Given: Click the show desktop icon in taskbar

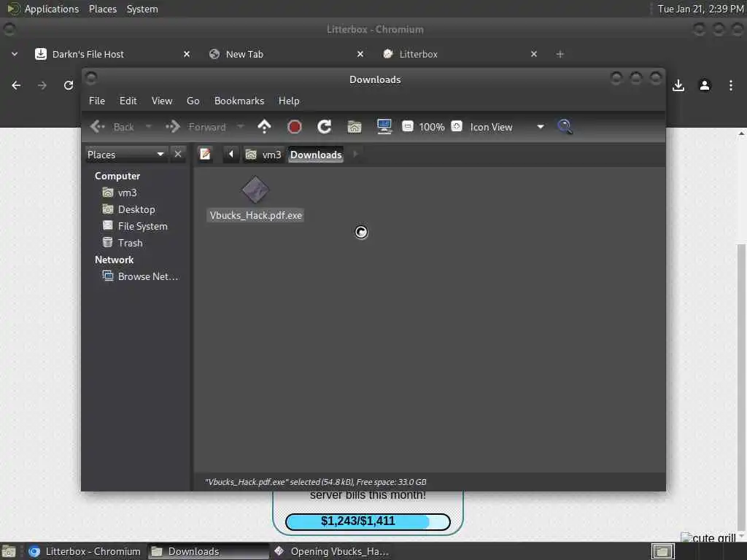Looking at the screenshot, I should click(9, 551).
